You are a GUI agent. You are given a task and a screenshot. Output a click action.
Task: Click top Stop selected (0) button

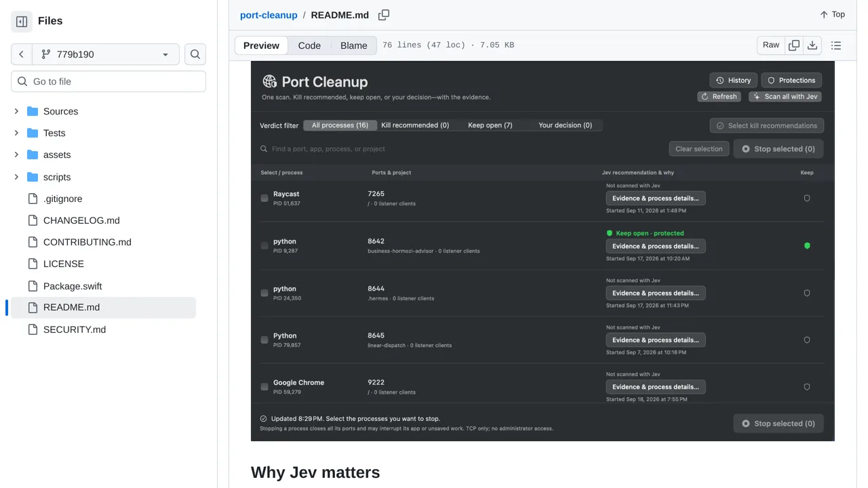778,149
